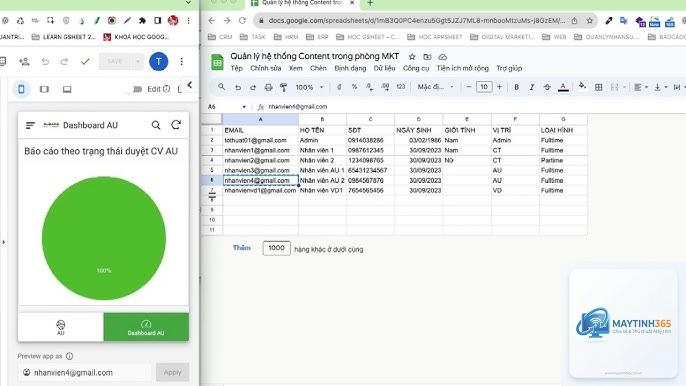The width and height of the screenshot is (686, 386).
Task: Sync the Dashboard AU app preview
Action: 176,125
